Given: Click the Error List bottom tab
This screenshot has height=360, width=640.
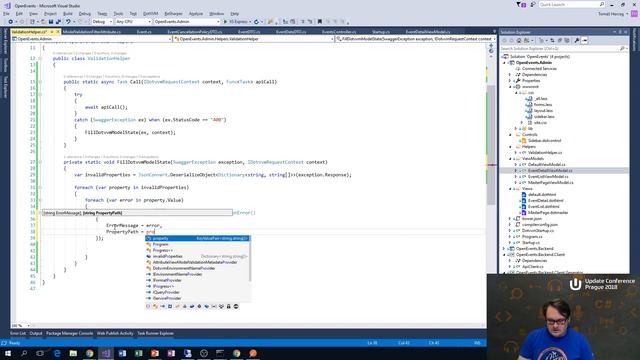Looking at the screenshot, I should (18, 333).
